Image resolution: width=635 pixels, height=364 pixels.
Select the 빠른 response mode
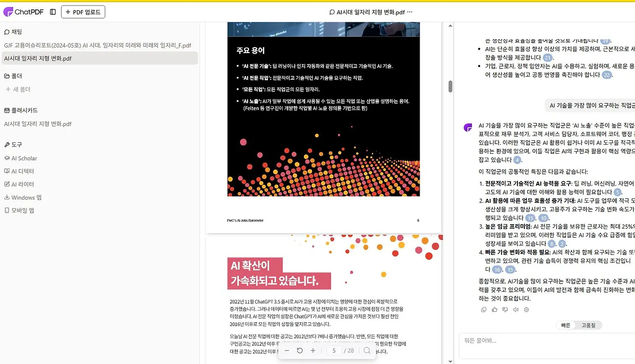[x=566, y=325]
